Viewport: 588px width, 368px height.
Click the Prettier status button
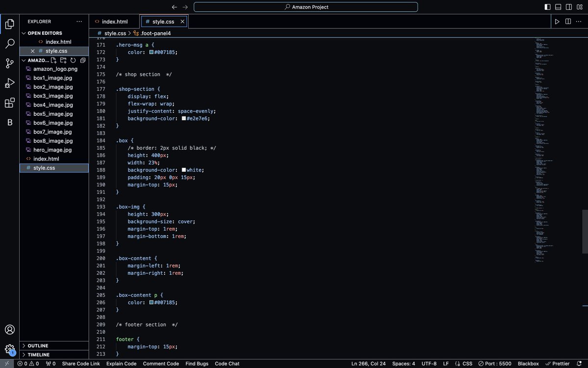558,364
